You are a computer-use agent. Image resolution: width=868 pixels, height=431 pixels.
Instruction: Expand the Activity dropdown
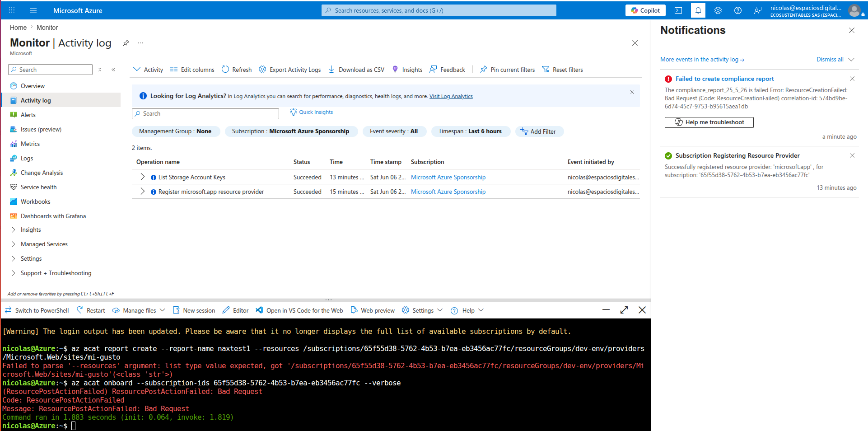(x=148, y=70)
